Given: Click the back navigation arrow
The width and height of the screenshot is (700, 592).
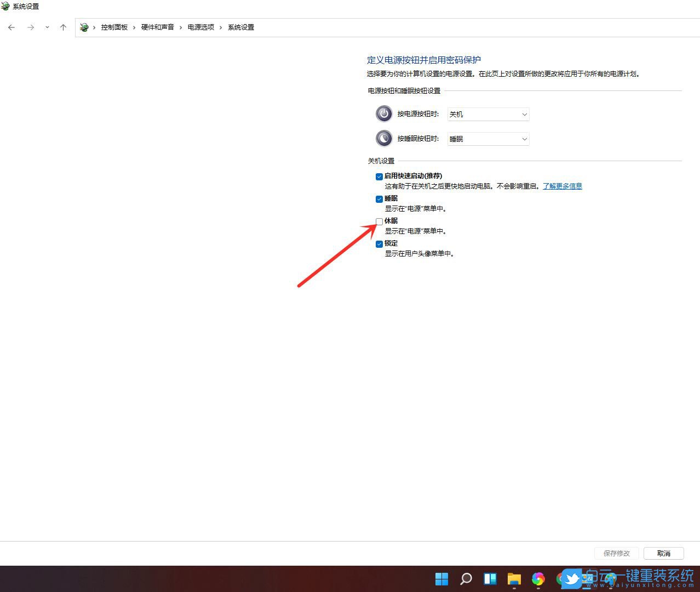Looking at the screenshot, I should point(11,27).
